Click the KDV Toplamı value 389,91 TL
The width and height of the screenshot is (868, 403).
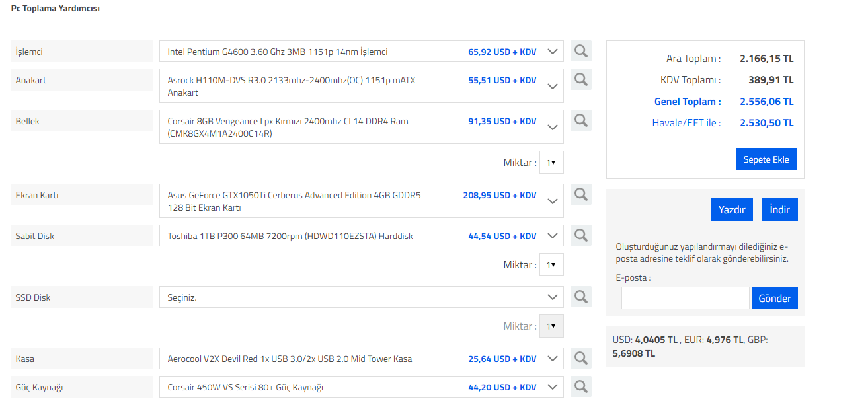point(772,80)
